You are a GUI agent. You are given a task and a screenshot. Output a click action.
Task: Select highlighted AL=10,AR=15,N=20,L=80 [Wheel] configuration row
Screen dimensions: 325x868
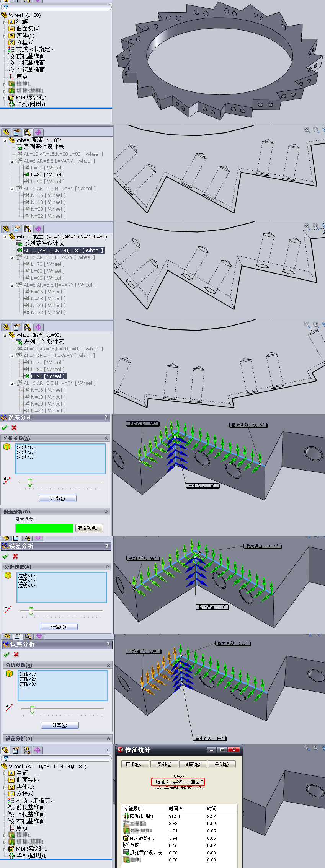64,251
